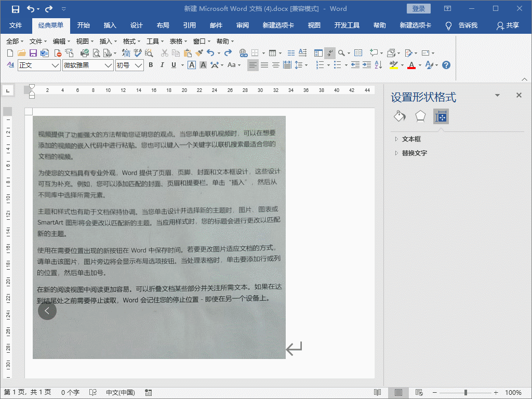Sort text A to Z
Screen dimensions: 532x399
(379, 65)
